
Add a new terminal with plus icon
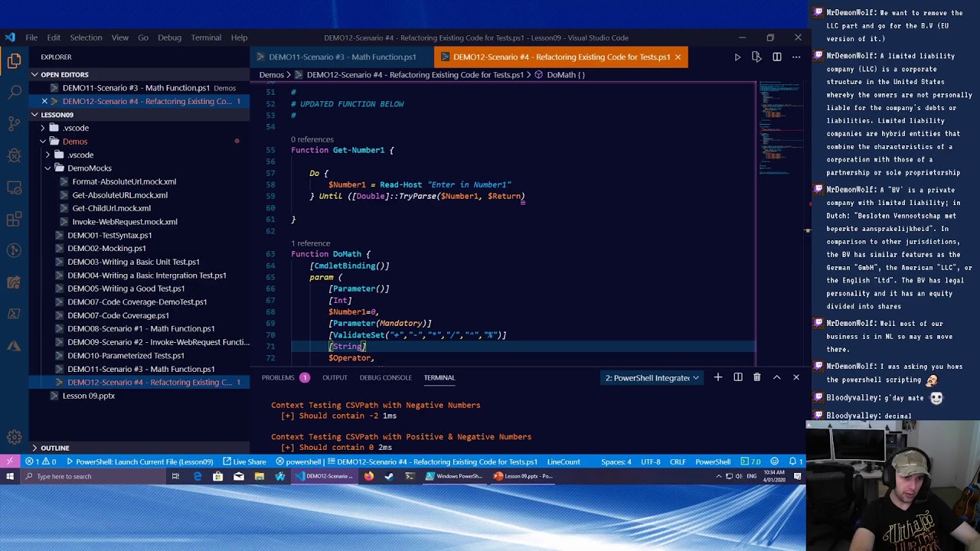(718, 377)
